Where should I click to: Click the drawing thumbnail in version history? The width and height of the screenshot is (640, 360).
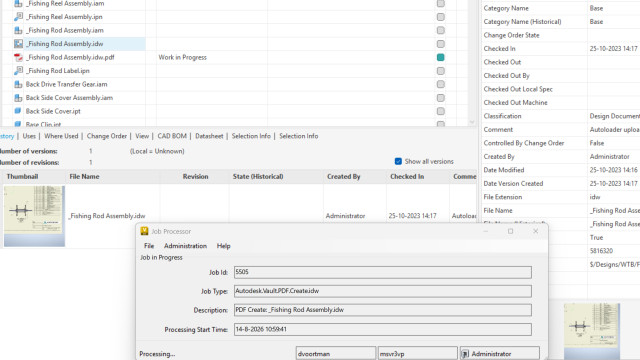tap(34, 216)
